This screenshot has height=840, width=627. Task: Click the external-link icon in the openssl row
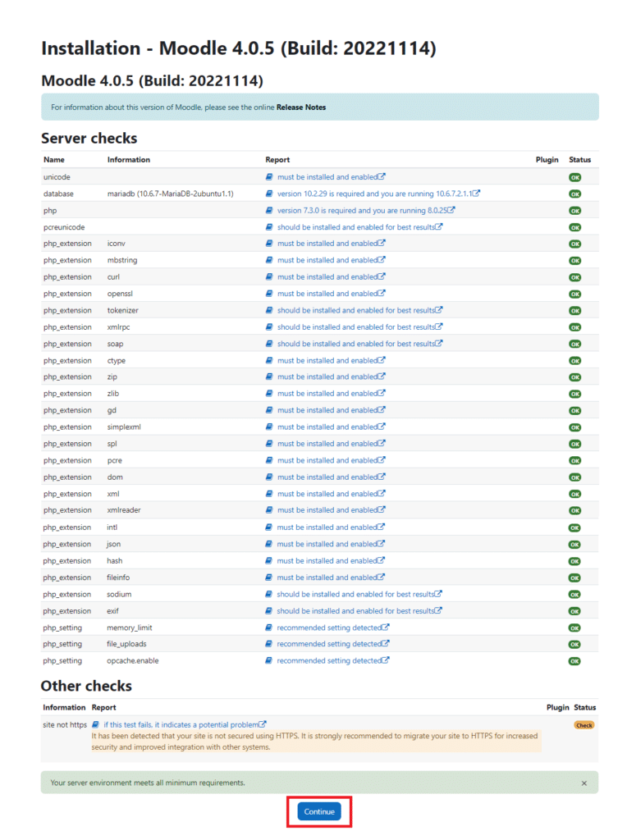382,293
